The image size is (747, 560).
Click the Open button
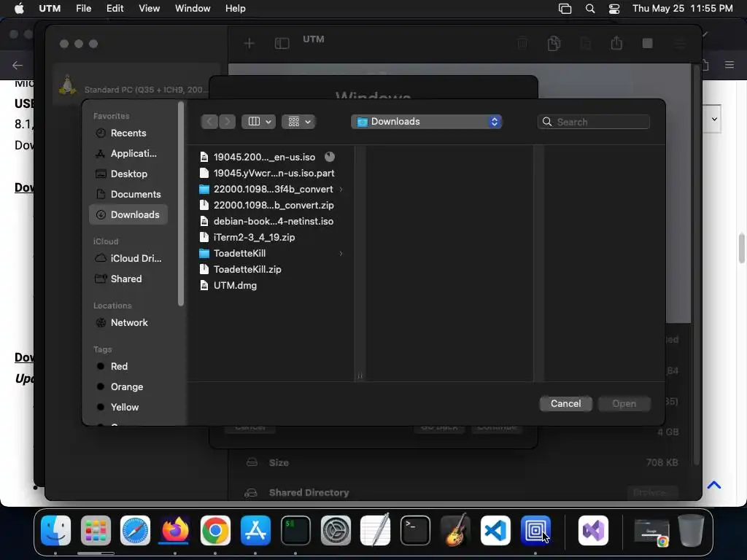[624, 404]
